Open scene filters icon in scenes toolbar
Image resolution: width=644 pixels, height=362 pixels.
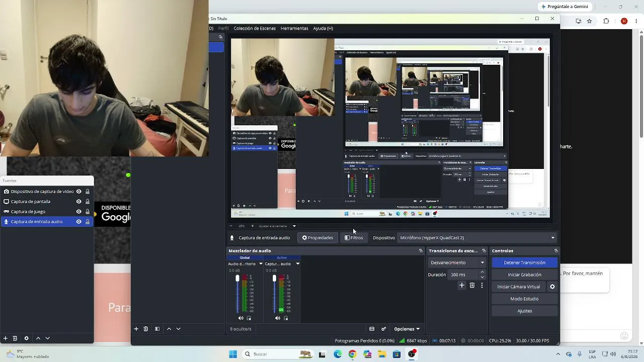tap(157, 329)
